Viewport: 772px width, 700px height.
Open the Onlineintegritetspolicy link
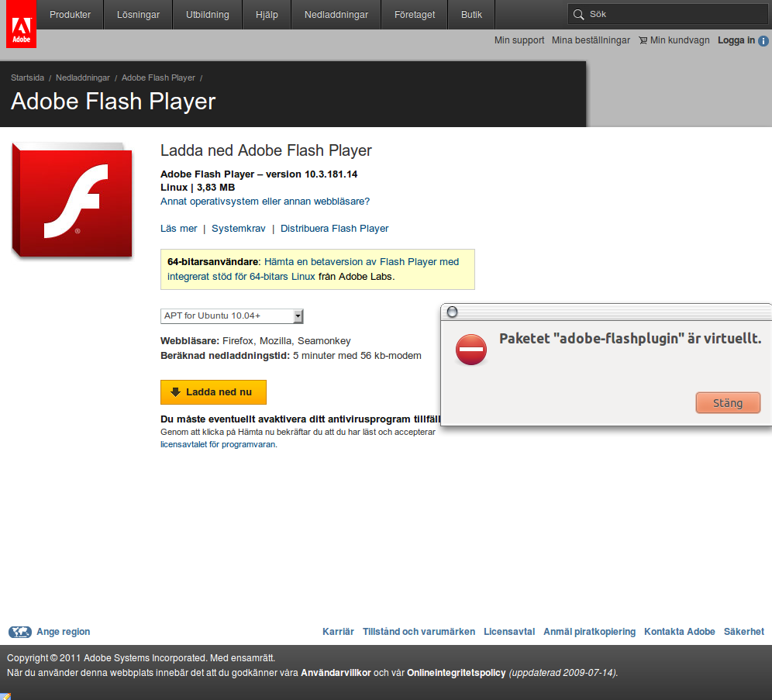click(x=457, y=673)
